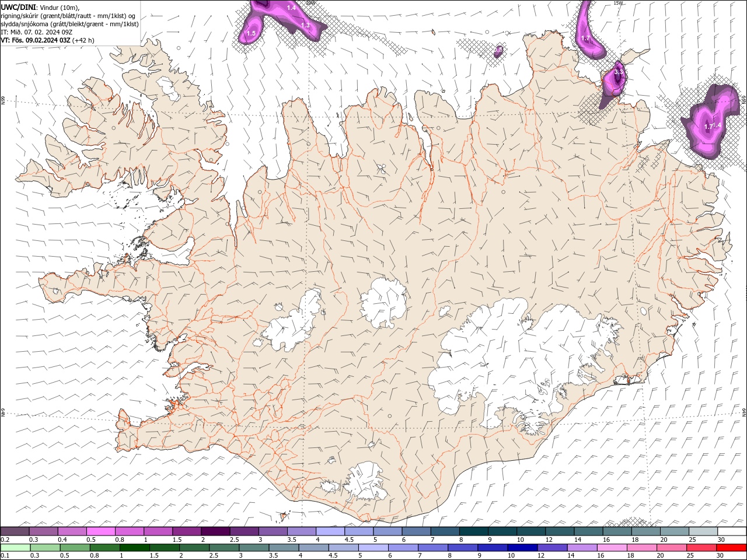Select the 'VT: Fös. 09.02.2024 03Z (+42 h)' line
The image size is (747, 560).
[x=47, y=40]
